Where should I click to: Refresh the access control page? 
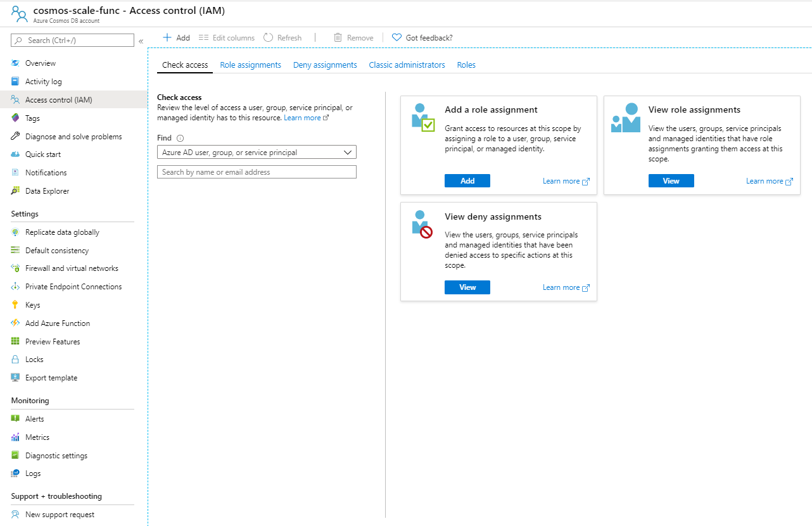point(282,38)
